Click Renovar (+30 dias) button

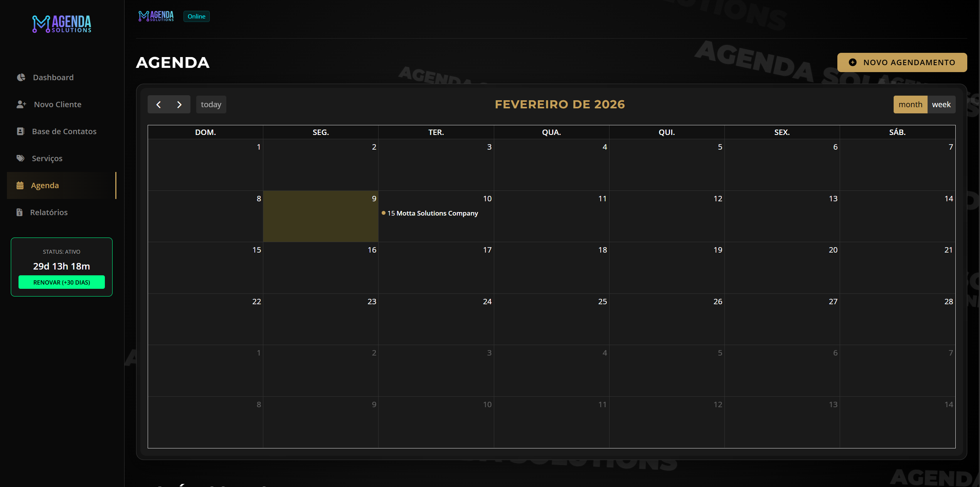click(61, 282)
